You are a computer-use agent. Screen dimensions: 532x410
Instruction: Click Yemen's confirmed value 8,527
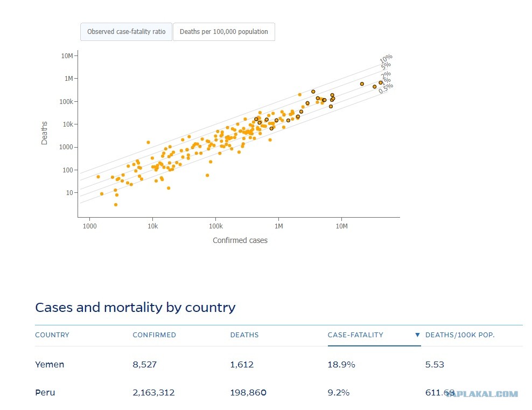point(144,365)
